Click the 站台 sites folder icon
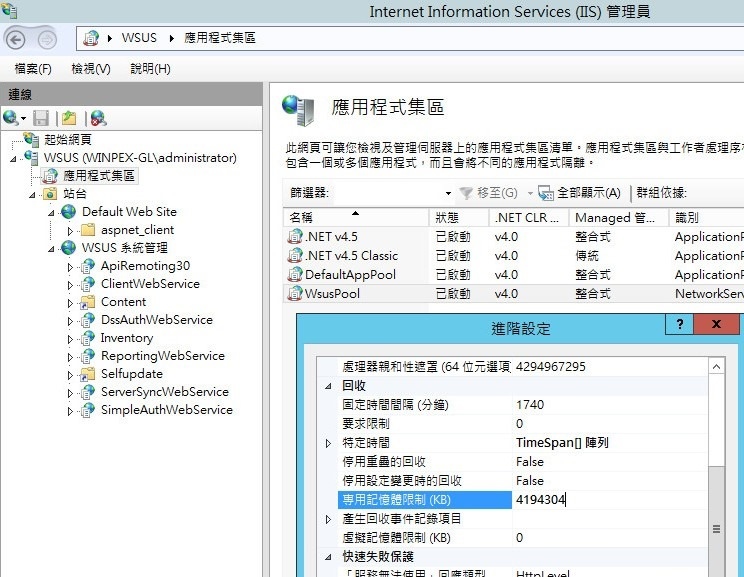Viewport: 744px width, 577px height. (50, 194)
